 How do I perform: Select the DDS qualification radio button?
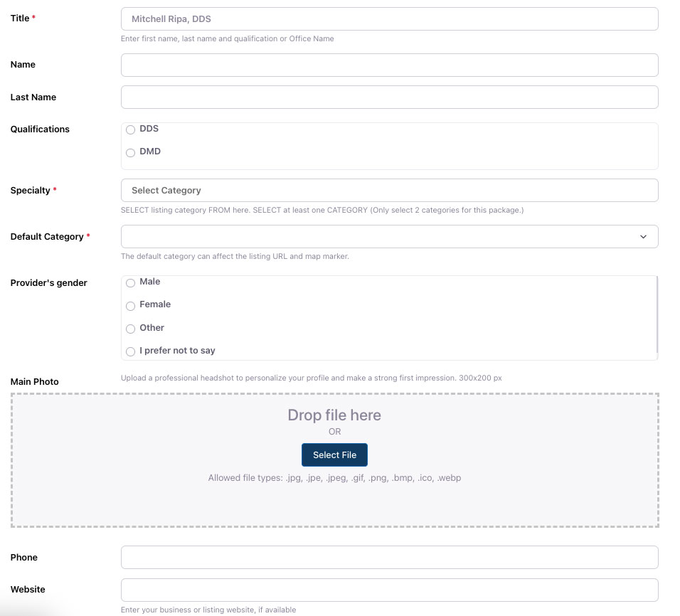[131, 129]
